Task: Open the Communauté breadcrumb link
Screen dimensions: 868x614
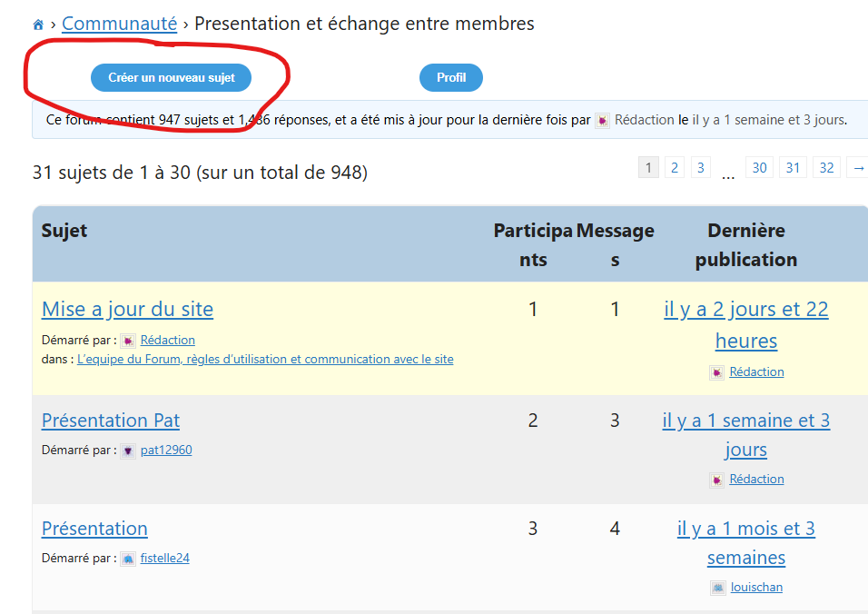Action: 119,25
